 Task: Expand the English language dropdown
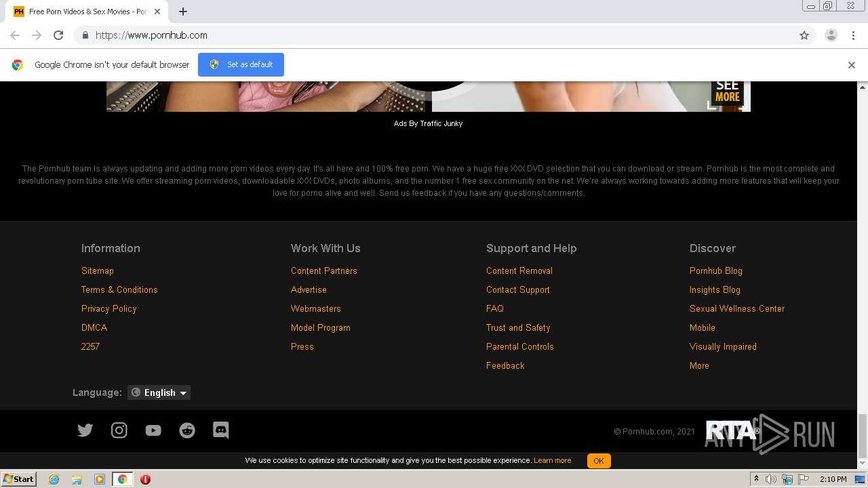click(159, 392)
